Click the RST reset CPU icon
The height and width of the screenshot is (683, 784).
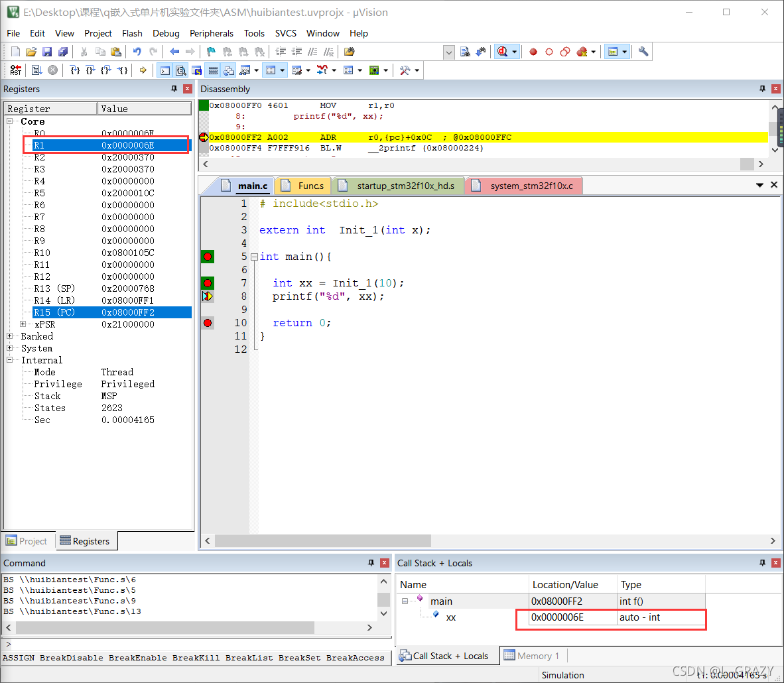point(15,70)
